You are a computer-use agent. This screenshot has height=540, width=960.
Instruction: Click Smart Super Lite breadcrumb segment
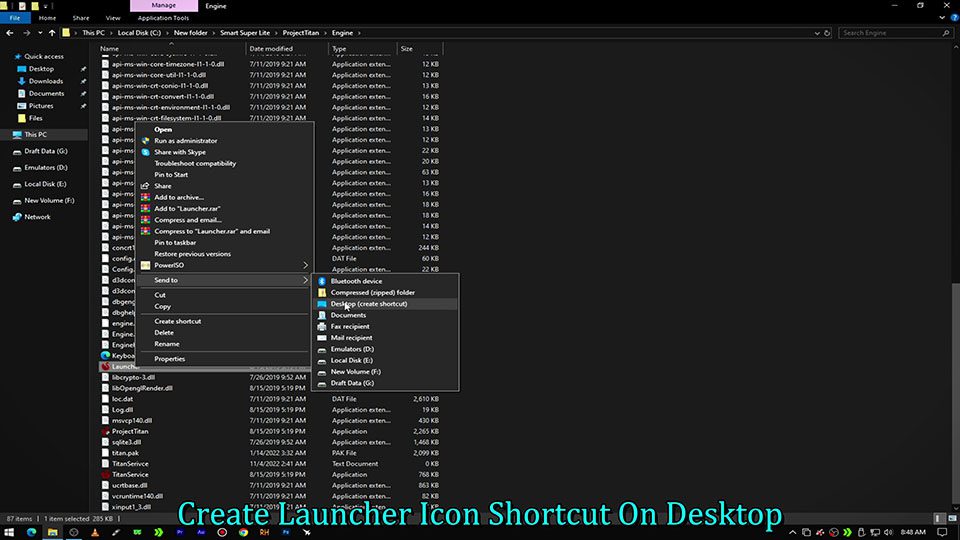point(245,33)
